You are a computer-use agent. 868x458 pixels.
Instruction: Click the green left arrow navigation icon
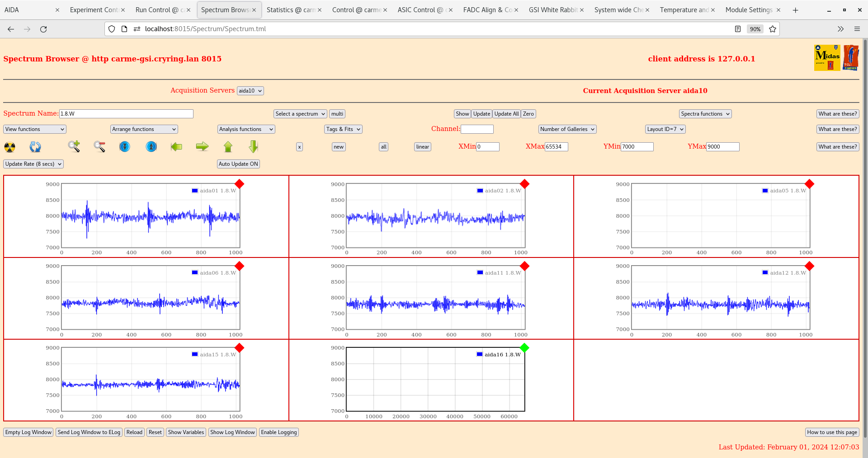point(176,147)
